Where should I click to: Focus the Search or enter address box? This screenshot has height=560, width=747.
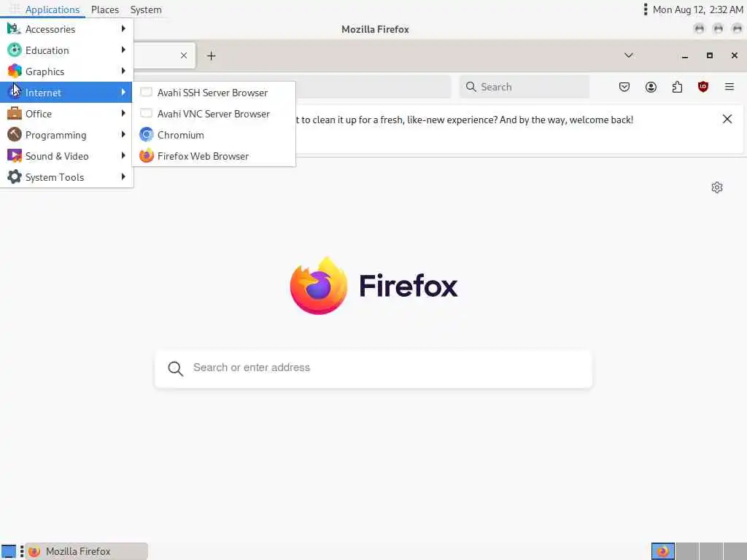pos(373,368)
